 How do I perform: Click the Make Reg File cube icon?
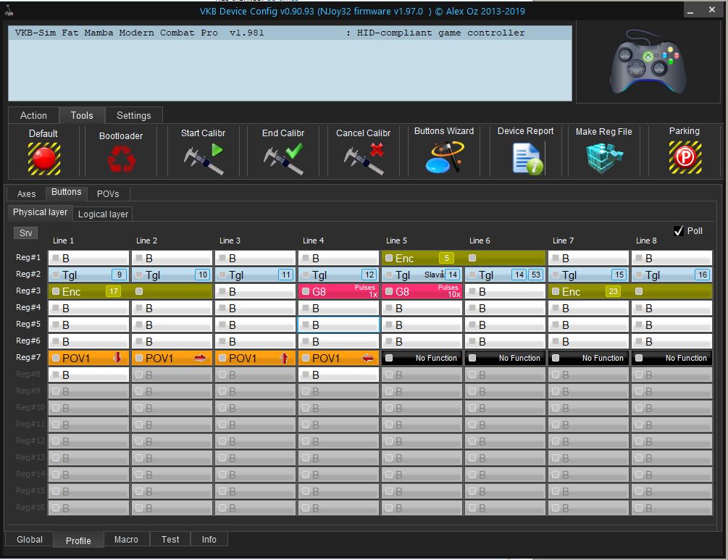[604, 158]
